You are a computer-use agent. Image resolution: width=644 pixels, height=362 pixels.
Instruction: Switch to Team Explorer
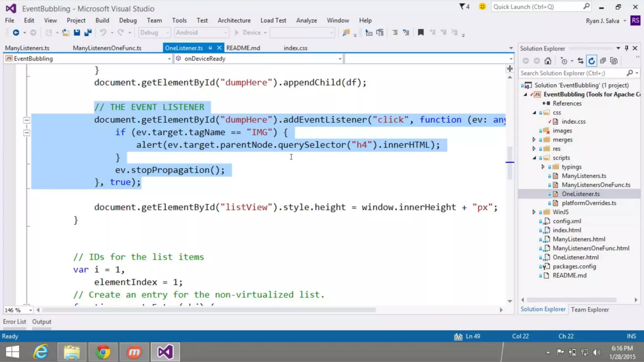[x=590, y=310]
